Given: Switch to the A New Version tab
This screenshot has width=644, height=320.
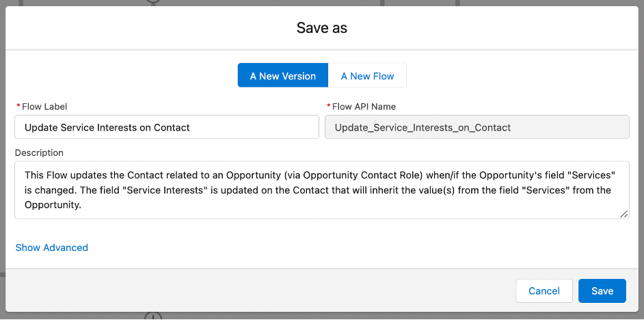Looking at the screenshot, I should point(282,76).
